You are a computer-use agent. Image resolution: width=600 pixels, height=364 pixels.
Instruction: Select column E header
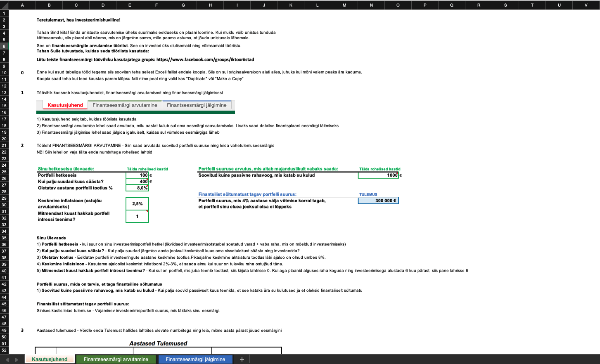pos(130,5)
